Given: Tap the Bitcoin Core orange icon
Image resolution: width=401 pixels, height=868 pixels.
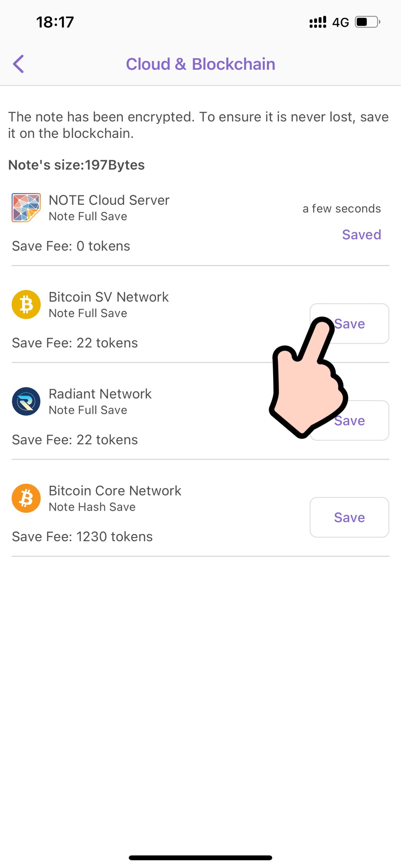Looking at the screenshot, I should tap(26, 498).
